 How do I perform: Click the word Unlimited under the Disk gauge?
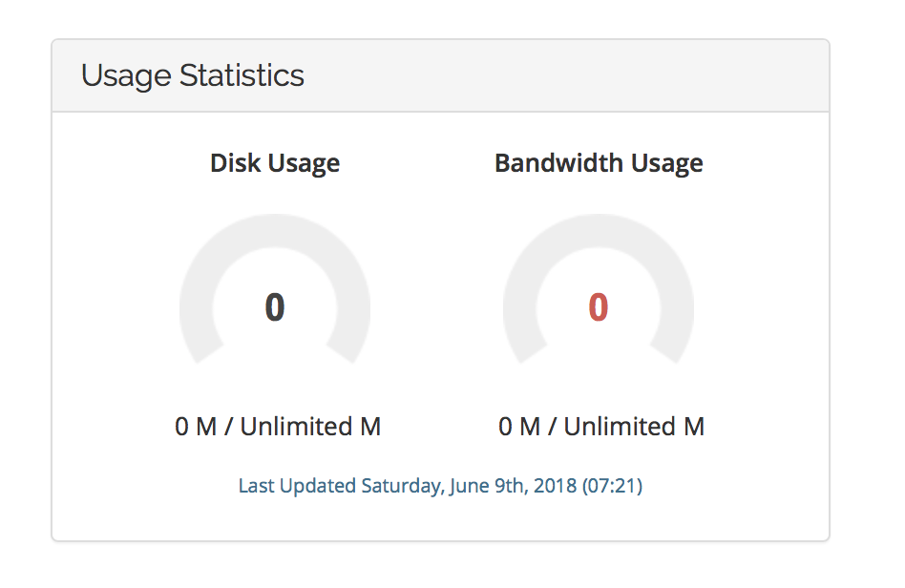pos(296,427)
